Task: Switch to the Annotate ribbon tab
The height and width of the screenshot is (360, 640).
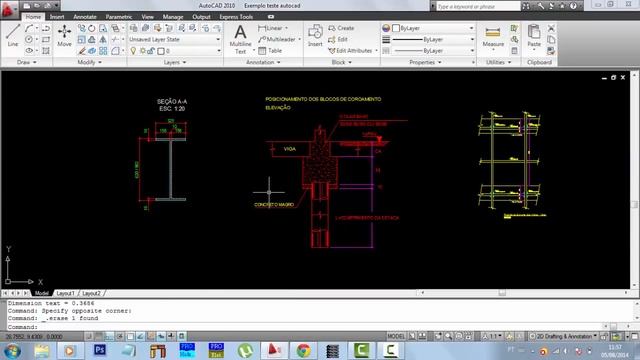Action: pyautogui.click(x=85, y=17)
